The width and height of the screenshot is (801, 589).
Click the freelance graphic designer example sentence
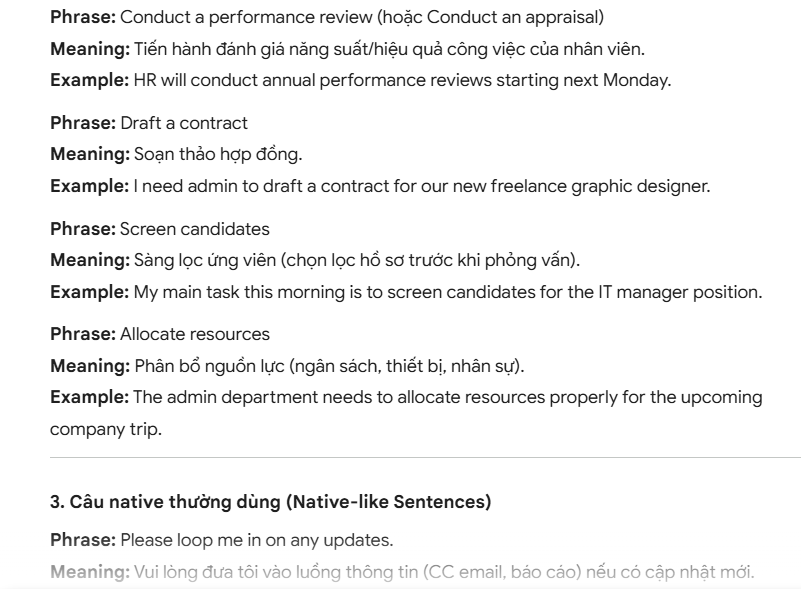(422, 185)
